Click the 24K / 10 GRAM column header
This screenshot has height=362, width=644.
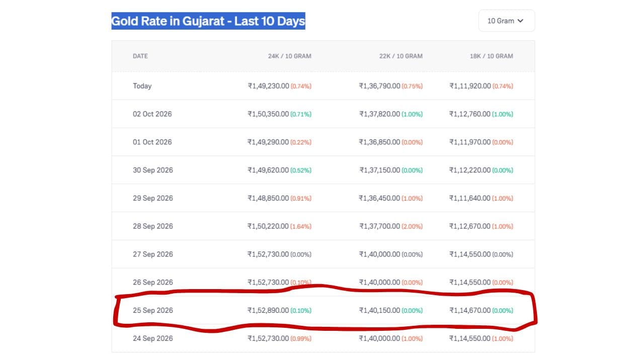point(290,56)
